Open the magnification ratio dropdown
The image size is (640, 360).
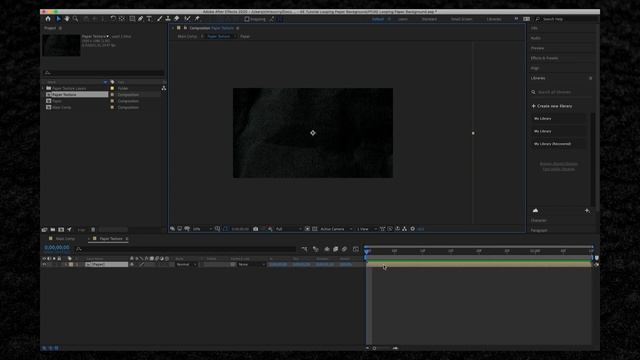202,229
